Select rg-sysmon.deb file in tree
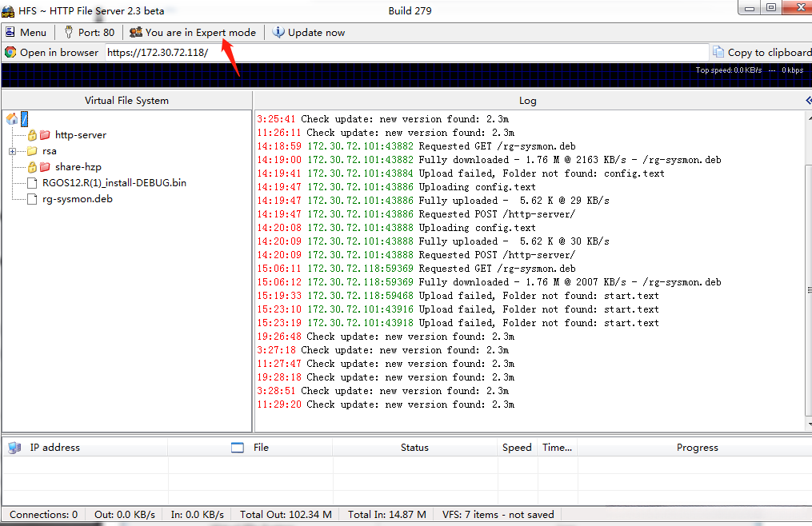Screen dimensions: 812x526 tap(78, 199)
